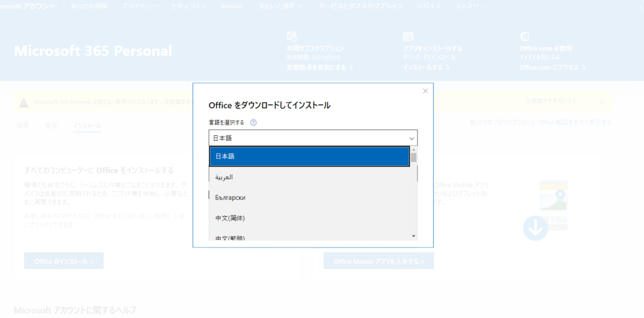Open プライバシー in top navigation
Image resolution: width=644 pixels, height=318 pixels.
click(x=140, y=6)
